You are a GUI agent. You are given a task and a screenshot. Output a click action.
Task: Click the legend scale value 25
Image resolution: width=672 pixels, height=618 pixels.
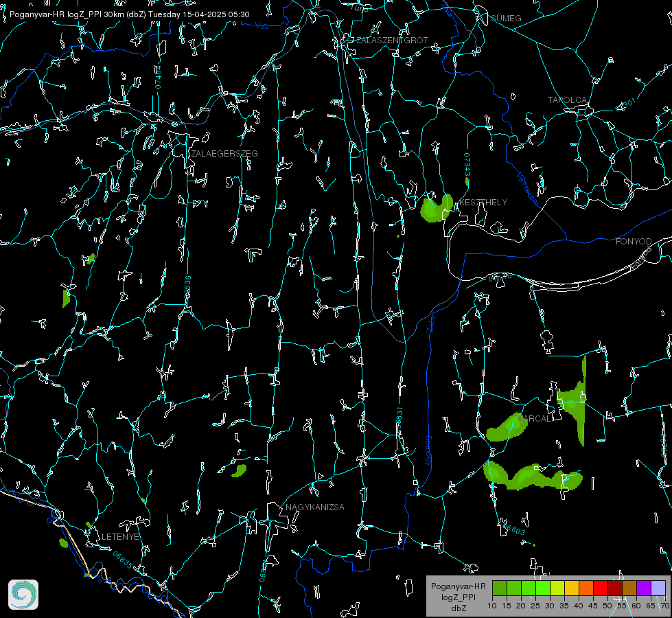535,606
